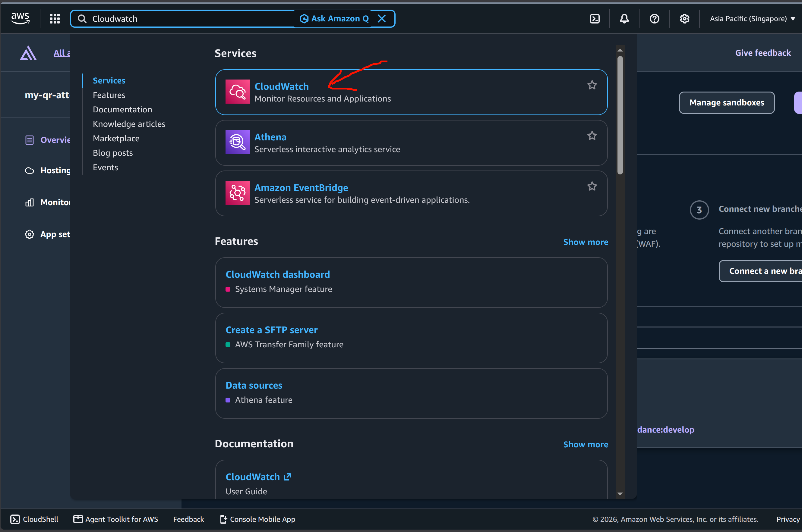Open the AWS services grid menu

tap(55, 19)
